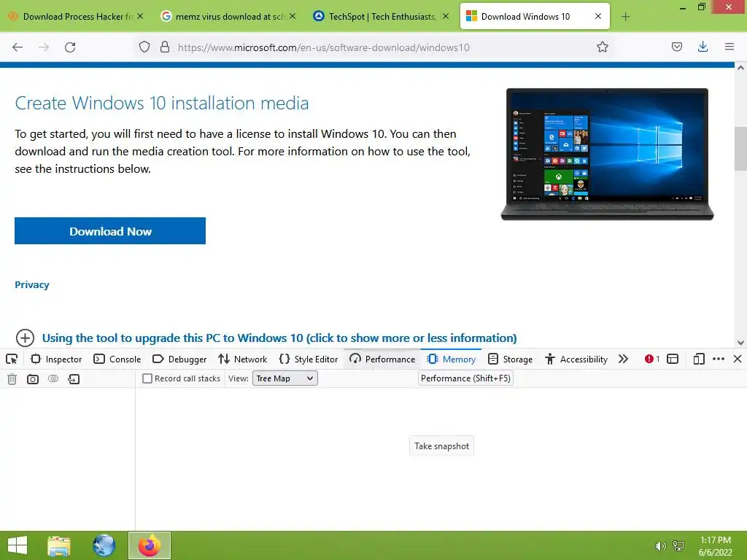This screenshot has height=560, width=747.
Task: Close the Process Hacker tab
Action: (x=140, y=16)
